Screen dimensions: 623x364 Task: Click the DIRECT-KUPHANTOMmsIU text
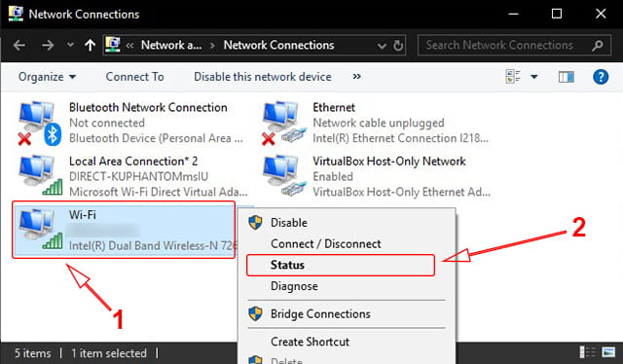coord(138,176)
